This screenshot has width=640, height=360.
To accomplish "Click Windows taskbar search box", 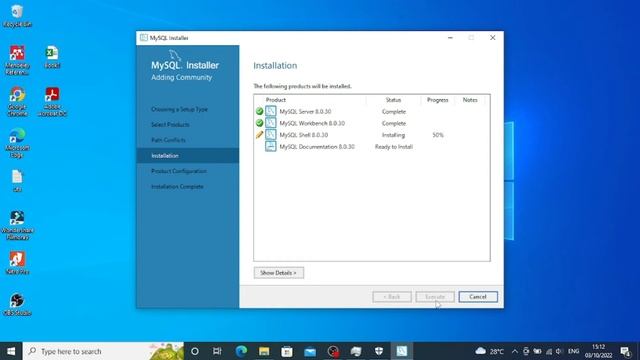I will coord(103,351).
